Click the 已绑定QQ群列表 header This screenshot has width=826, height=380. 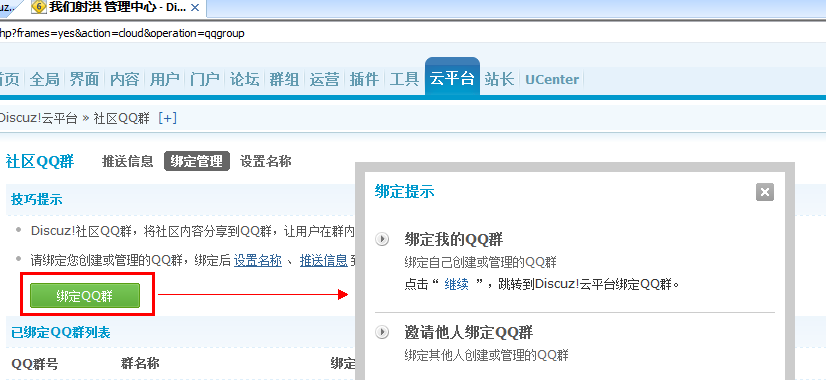click(61, 332)
